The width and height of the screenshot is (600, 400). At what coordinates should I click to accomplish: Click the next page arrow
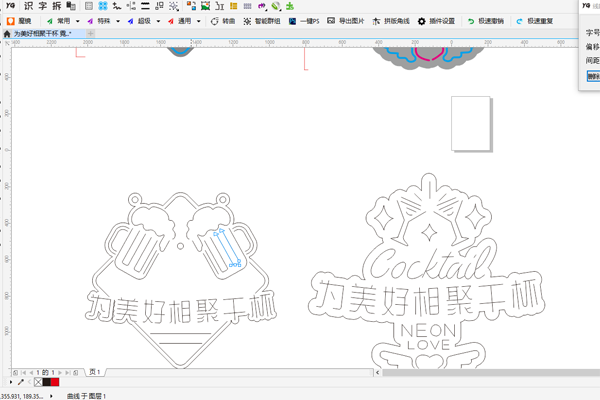click(x=60, y=372)
